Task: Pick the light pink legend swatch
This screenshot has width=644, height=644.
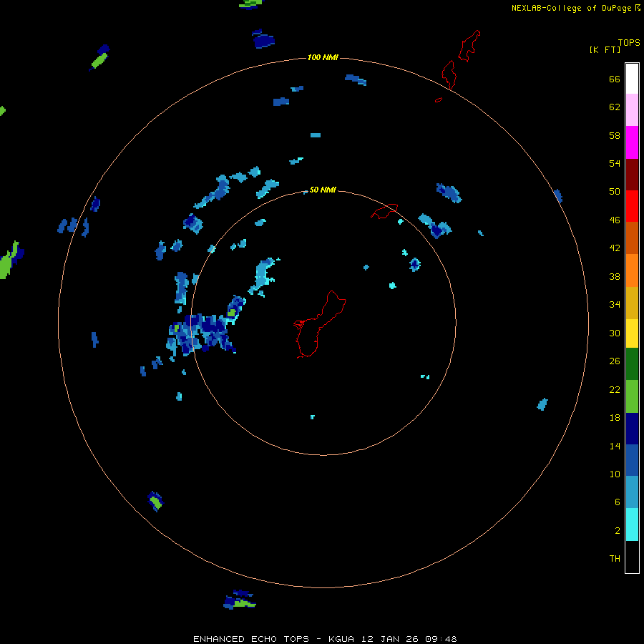Action: (x=632, y=109)
